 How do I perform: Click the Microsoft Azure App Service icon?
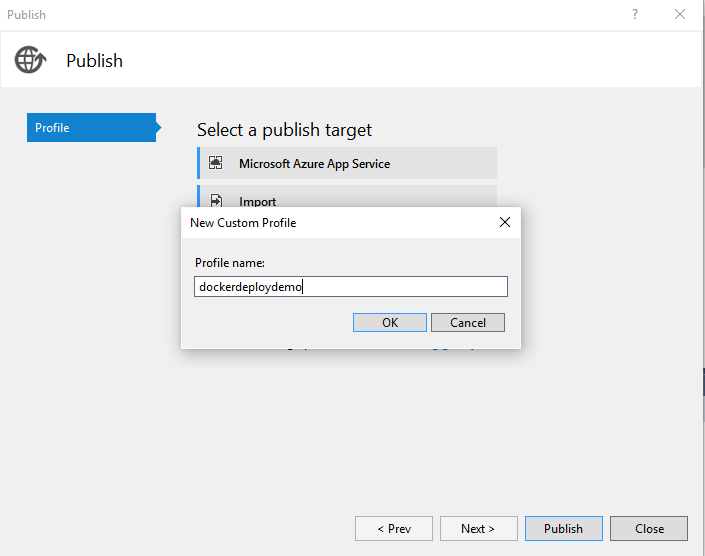click(215, 163)
